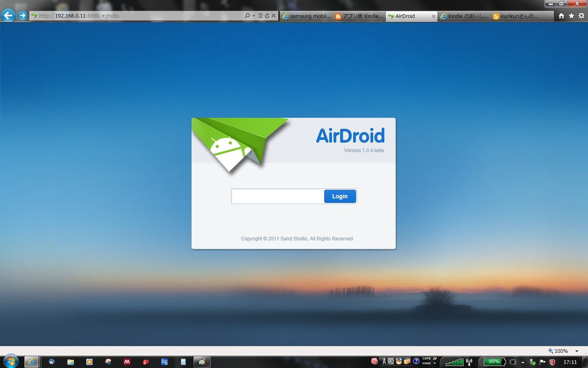
Task: Open the address bar dropdown arrow
Action: pyautogui.click(x=254, y=16)
